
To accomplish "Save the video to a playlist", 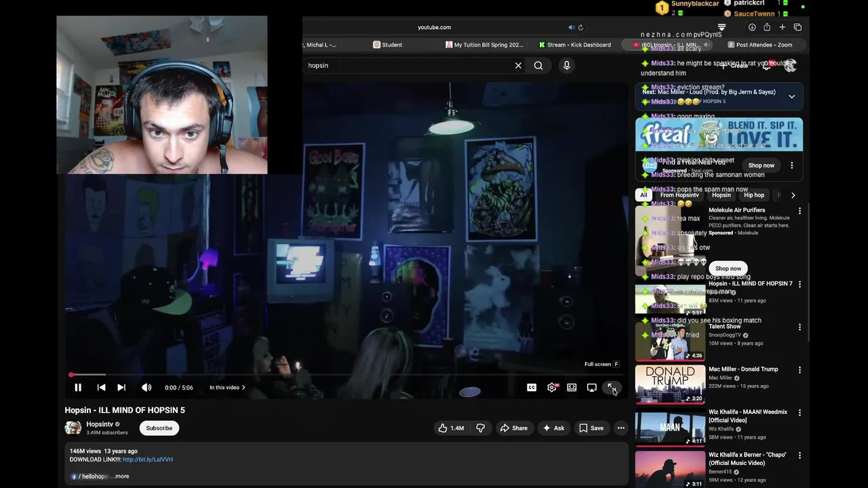I will point(591,428).
